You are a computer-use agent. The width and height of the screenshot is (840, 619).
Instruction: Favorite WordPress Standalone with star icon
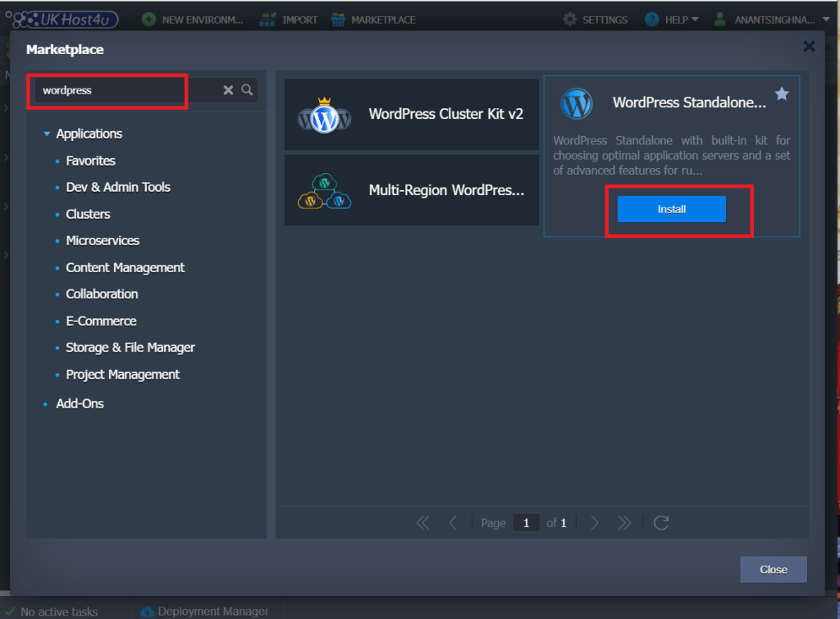pos(782,94)
